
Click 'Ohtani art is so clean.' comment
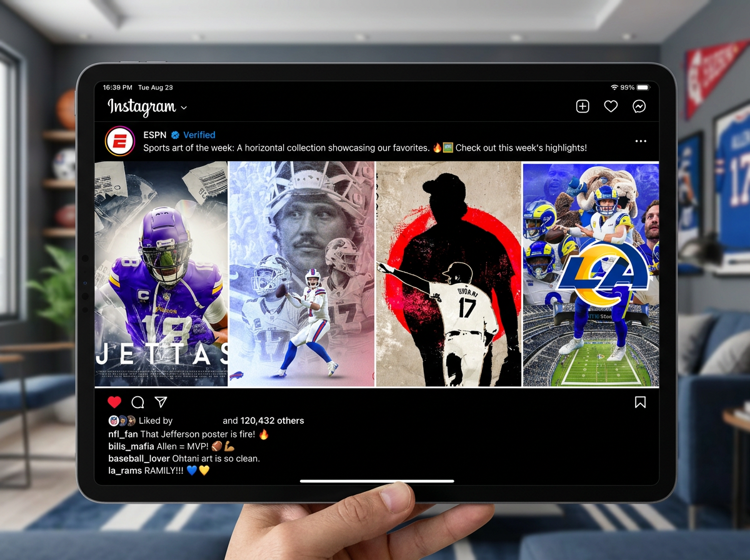pyautogui.click(x=216, y=458)
